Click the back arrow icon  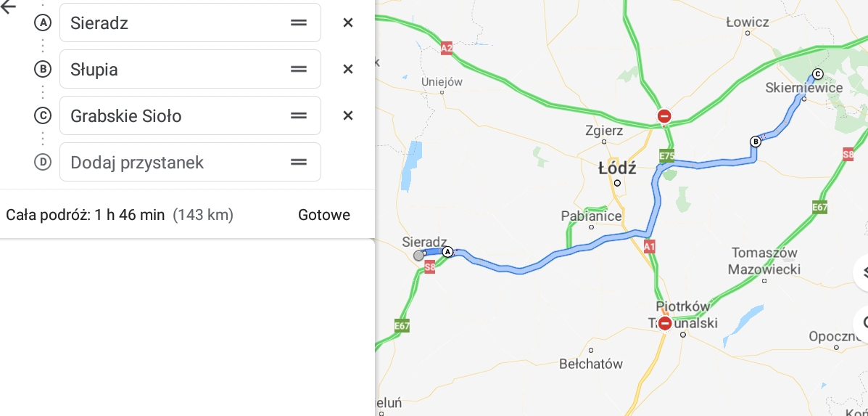tap(9, 7)
